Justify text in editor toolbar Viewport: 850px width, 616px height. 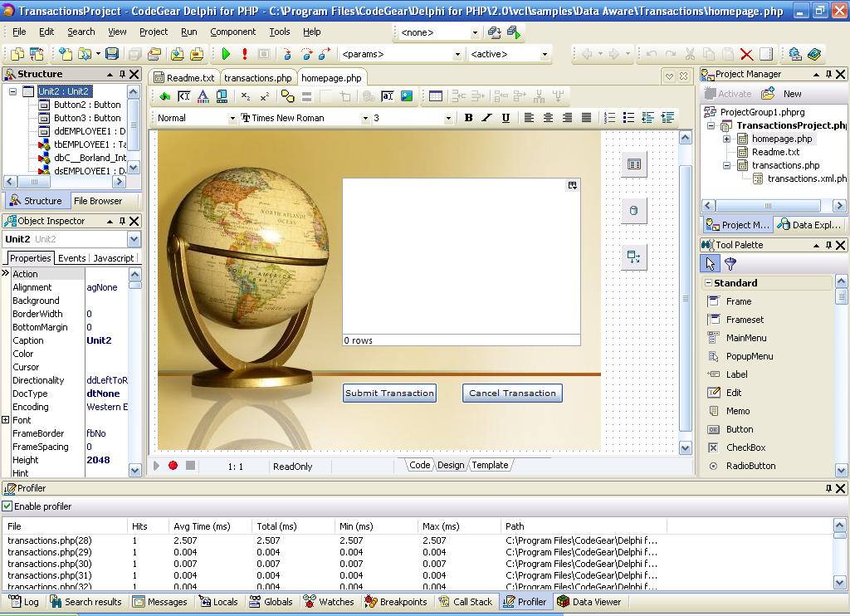pos(586,118)
